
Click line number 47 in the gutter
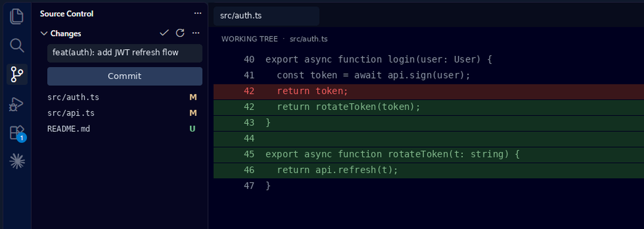pos(249,186)
